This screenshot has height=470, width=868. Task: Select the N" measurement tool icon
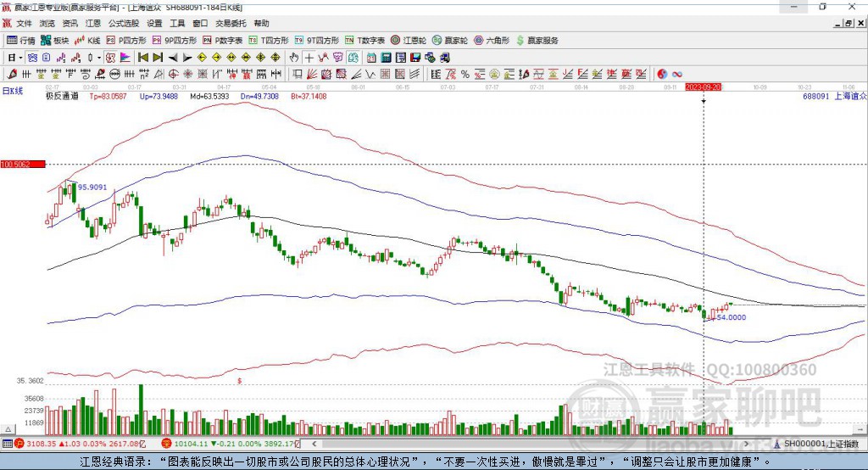217,74
